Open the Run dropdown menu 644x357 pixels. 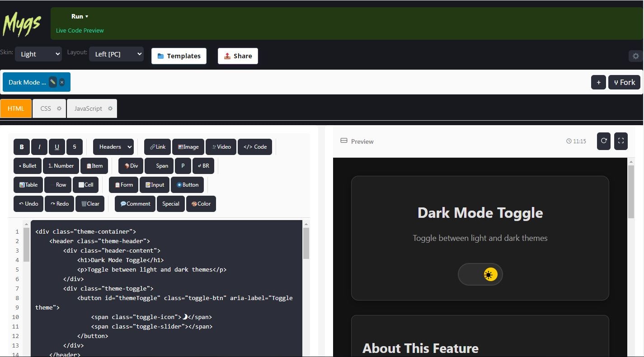[80, 16]
